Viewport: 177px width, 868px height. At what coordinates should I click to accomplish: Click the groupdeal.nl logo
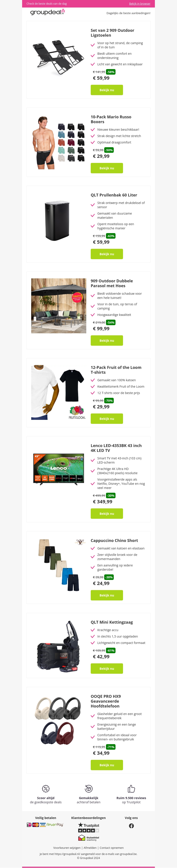[48, 12]
